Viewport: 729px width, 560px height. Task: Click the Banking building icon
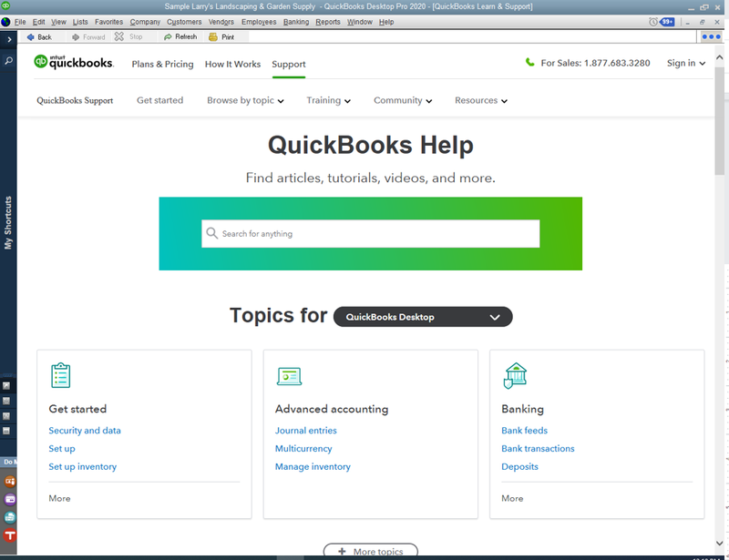[515, 375]
